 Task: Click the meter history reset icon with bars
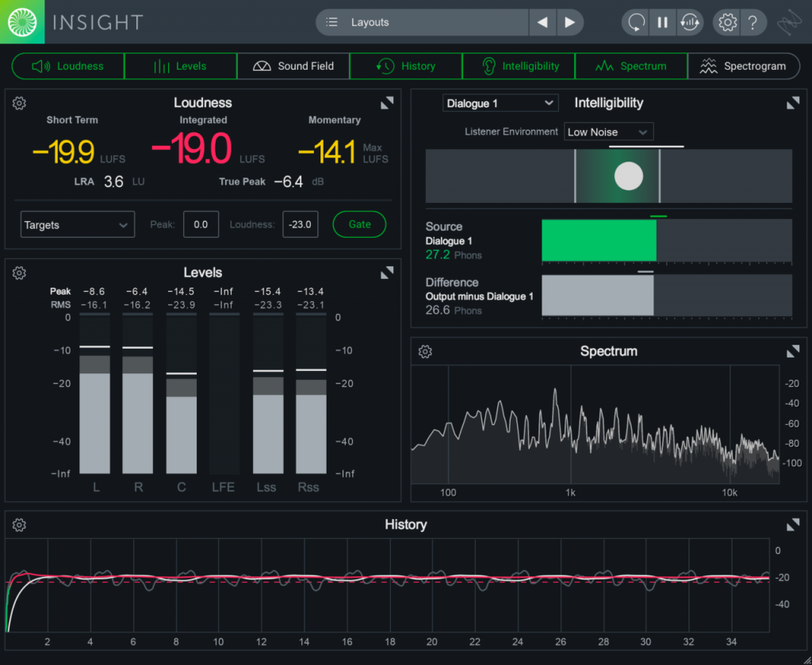coord(690,22)
